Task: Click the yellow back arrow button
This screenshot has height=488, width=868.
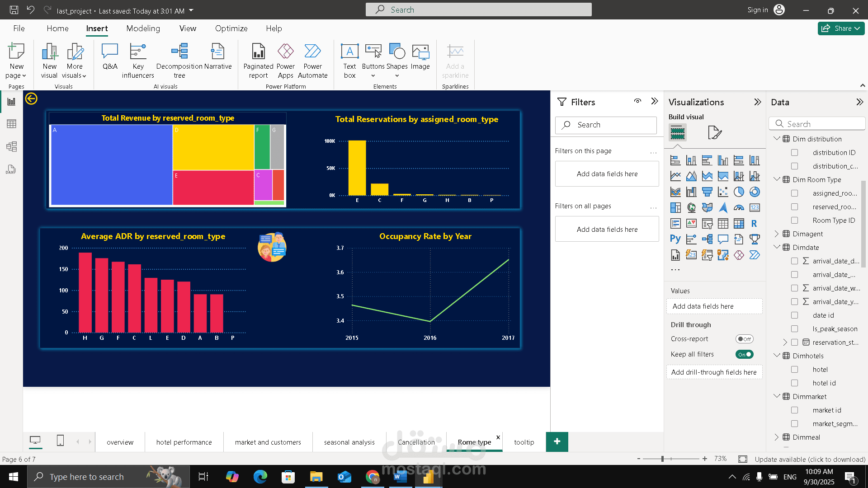Action: click(x=31, y=99)
